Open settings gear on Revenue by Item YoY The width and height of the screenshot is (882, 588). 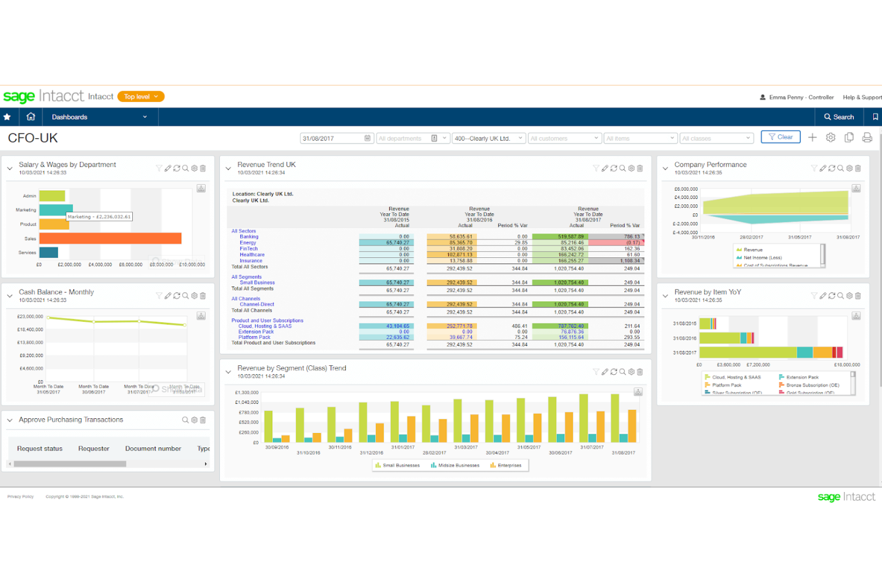click(849, 296)
